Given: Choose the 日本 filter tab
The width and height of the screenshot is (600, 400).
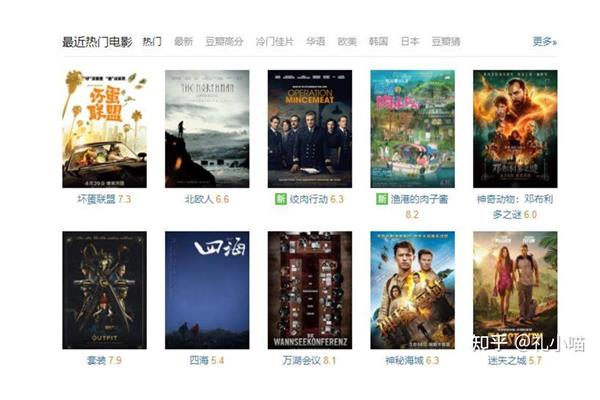Looking at the screenshot, I should click(410, 41).
